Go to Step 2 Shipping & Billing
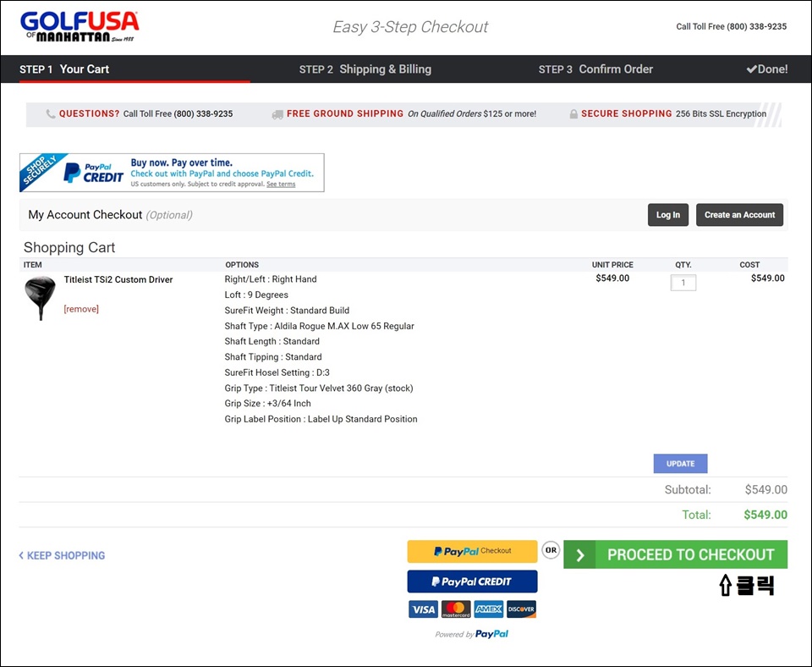 (x=365, y=69)
